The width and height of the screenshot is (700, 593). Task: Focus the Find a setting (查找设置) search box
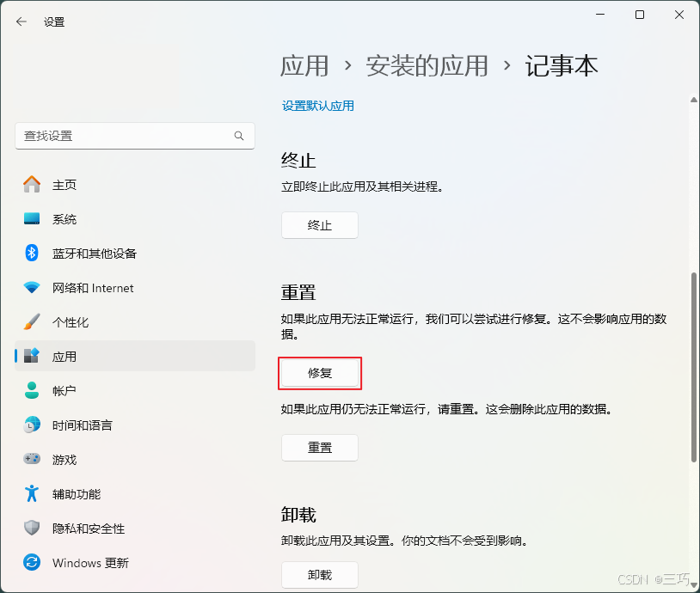click(125, 136)
